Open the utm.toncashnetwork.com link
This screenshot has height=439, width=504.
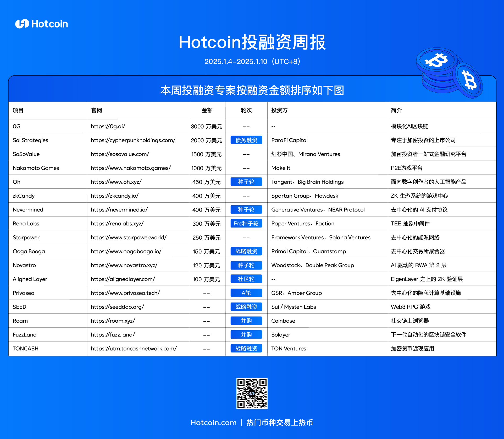134,349
